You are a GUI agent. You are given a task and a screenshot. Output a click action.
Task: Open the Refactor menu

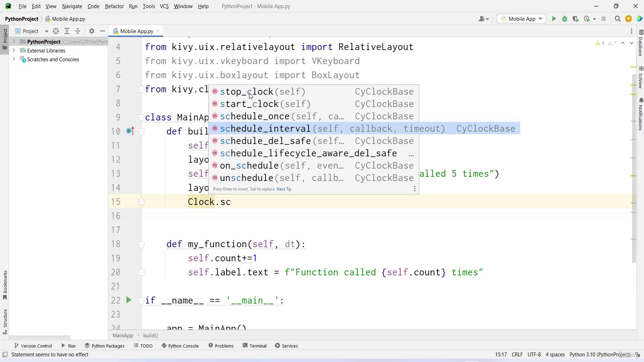pyautogui.click(x=114, y=6)
